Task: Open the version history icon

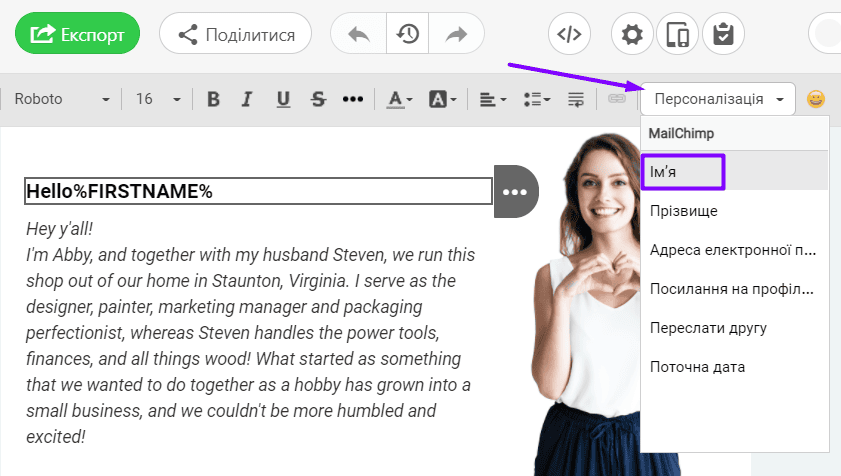Action: click(x=407, y=34)
